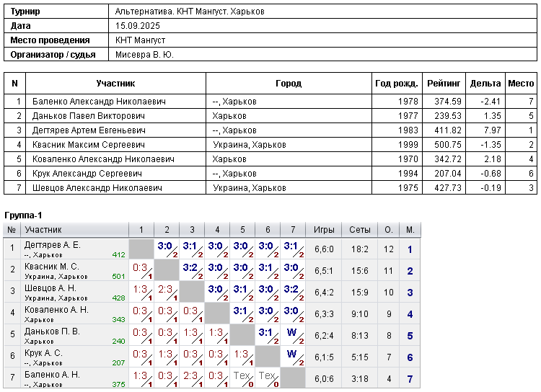Click Баленко А. Н. rating 375
Image resolution: width=541 pixels, height=392 pixels.
118,384
